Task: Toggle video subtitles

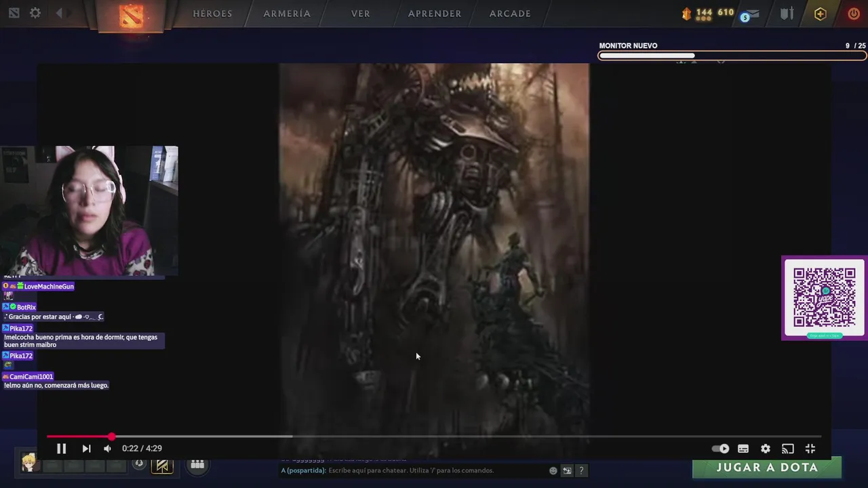Action: tap(743, 448)
